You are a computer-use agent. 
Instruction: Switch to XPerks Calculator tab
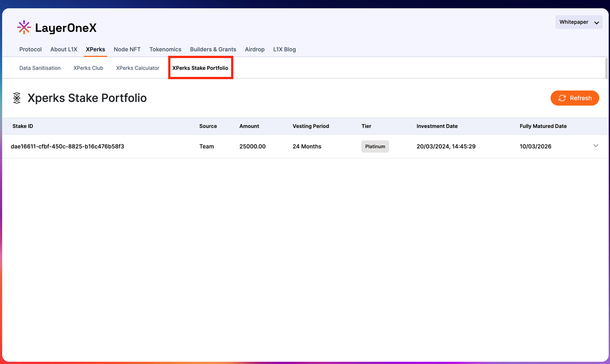coord(138,68)
